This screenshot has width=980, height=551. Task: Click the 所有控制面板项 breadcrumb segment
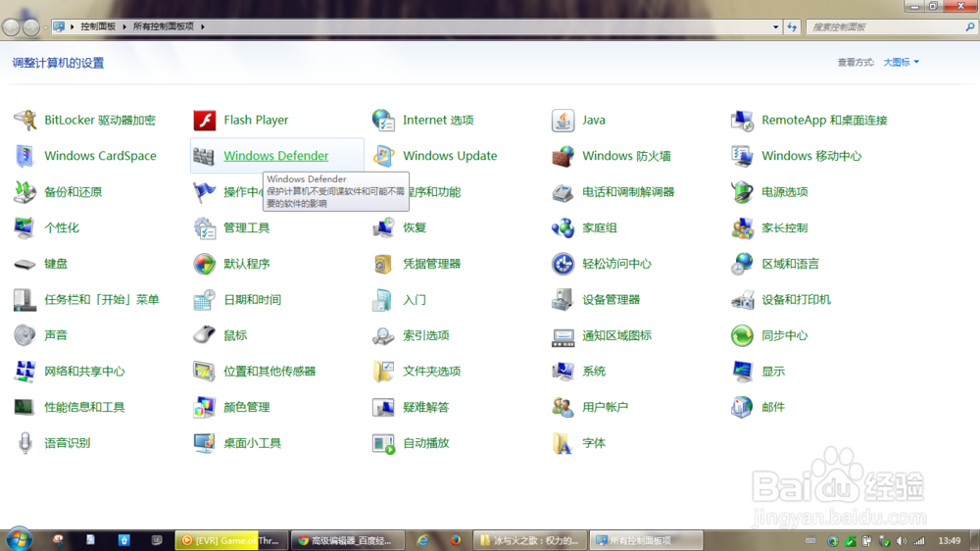(163, 26)
